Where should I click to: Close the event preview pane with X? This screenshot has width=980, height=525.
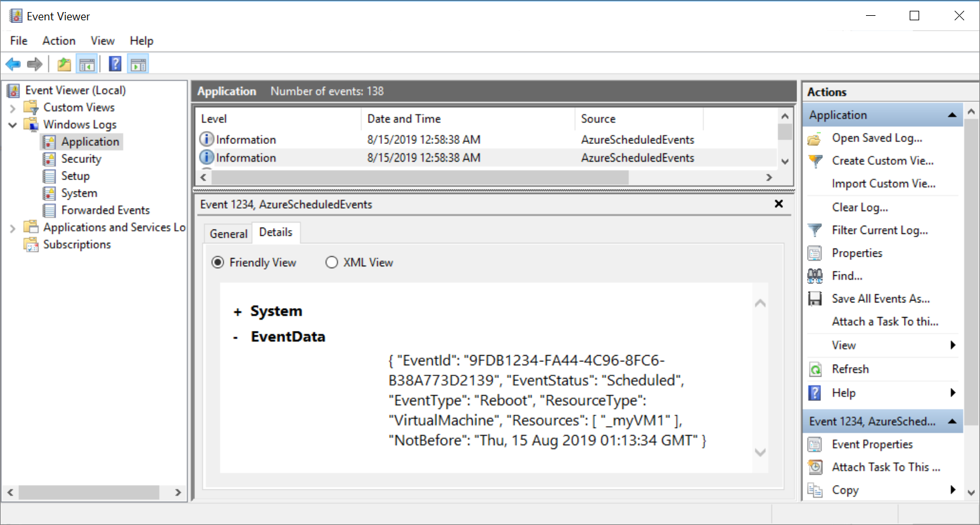coord(779,204)
